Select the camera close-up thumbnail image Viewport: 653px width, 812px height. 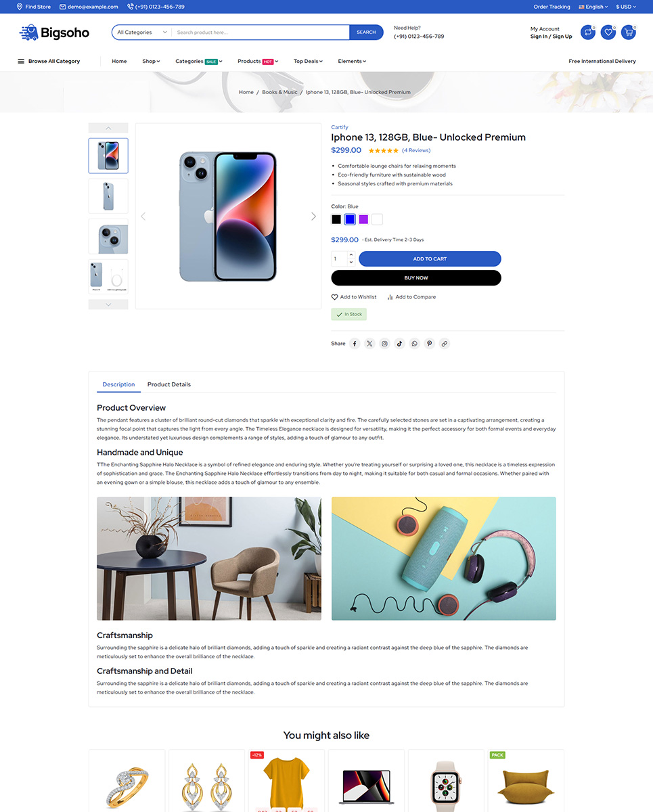[x=108, y=236]
